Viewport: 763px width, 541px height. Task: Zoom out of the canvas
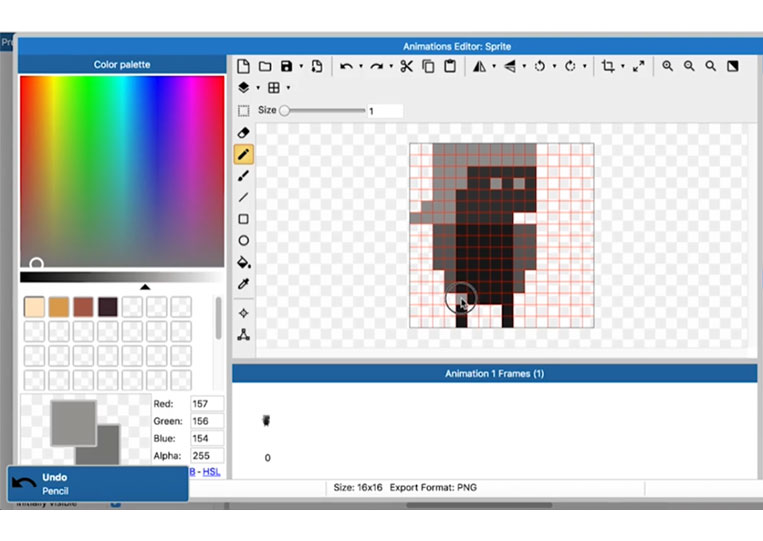click(689, 66)
